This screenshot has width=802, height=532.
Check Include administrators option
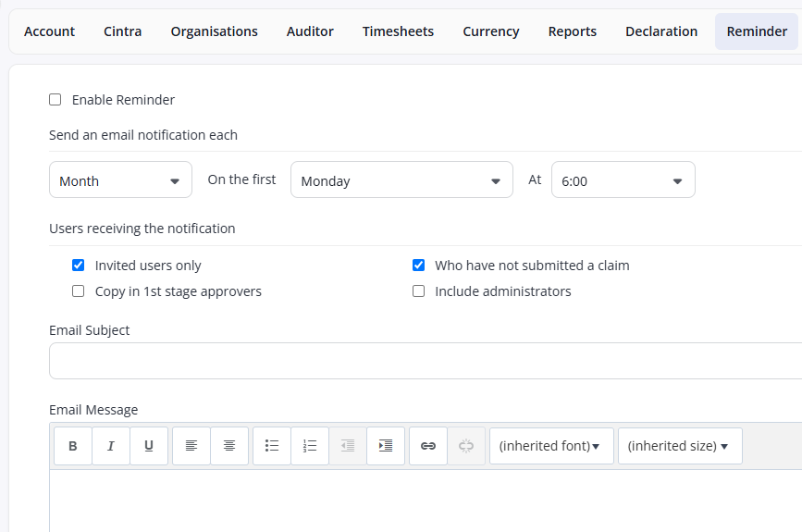[418, 291]
